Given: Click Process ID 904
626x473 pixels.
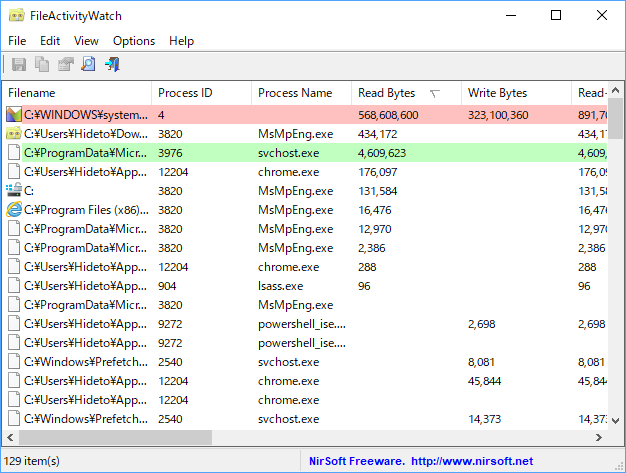Looking at the screenshot, I should 167,286.
